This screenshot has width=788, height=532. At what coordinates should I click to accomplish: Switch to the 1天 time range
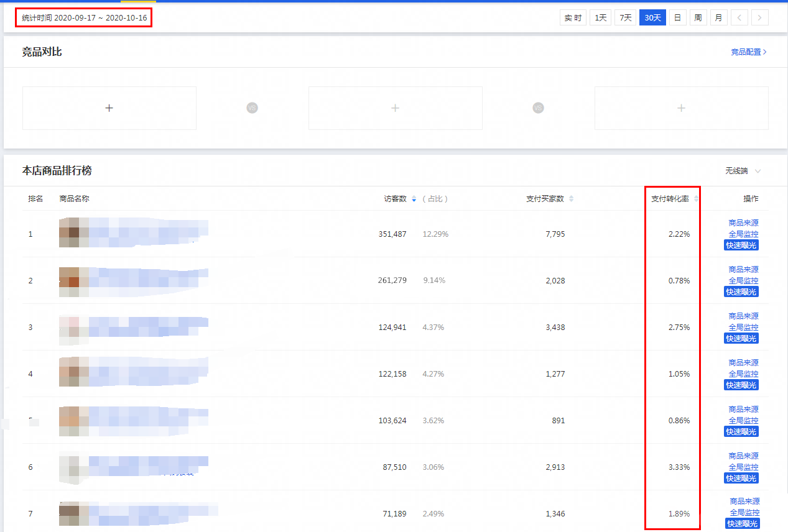pyautogui.click(x=600, y=18)
